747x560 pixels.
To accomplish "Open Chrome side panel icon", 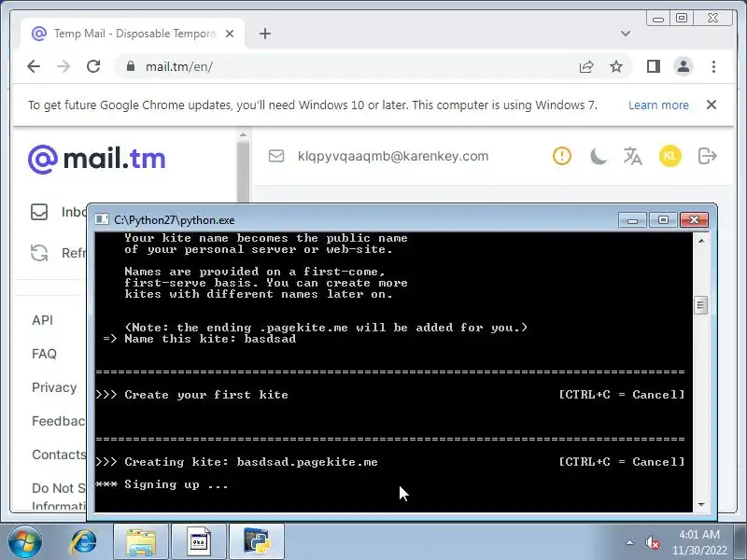I will click(x=654, y=66).
